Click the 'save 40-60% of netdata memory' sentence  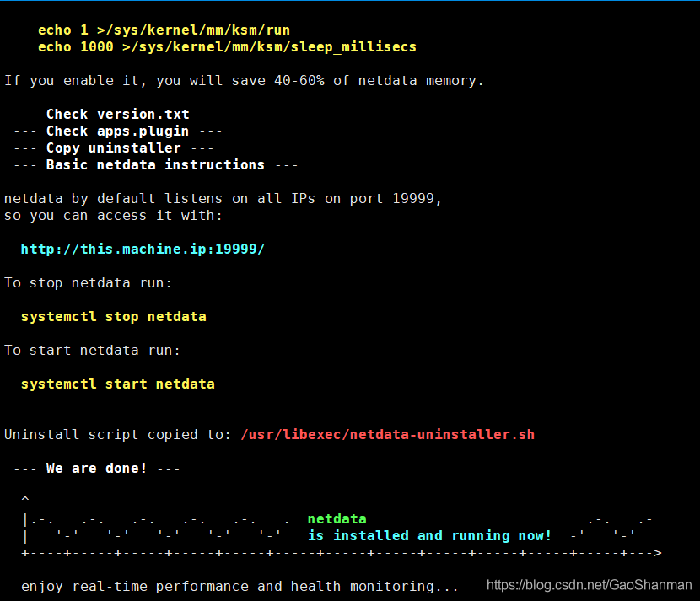(244, 81)
